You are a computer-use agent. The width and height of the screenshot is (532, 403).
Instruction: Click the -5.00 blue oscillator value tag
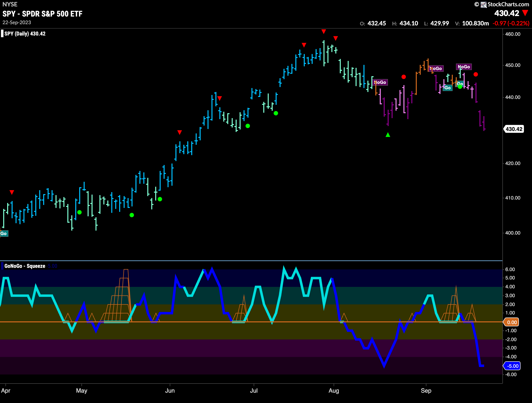click(512, 366)
